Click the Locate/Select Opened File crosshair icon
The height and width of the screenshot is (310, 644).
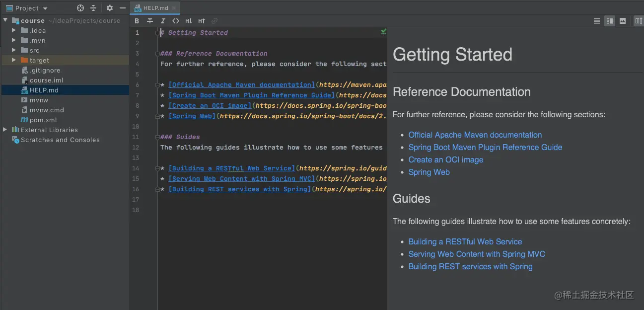[80, 8]
